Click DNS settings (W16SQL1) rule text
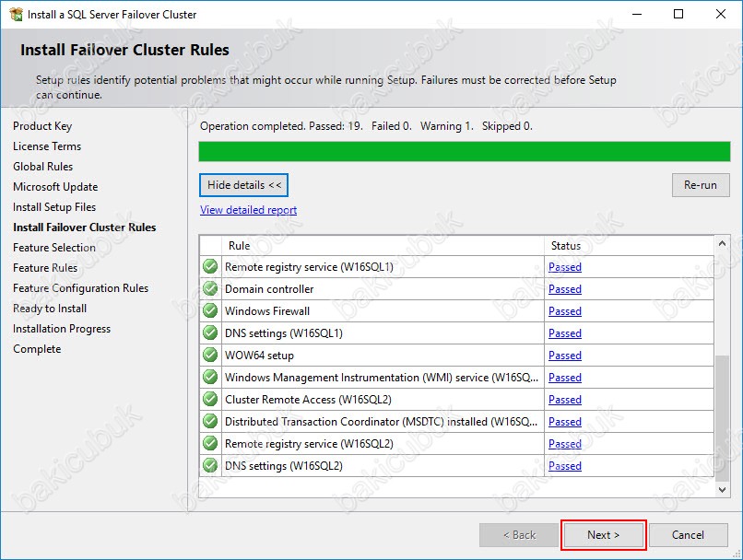743x560 pixels. pyautogui.click(x=283, y=333)
